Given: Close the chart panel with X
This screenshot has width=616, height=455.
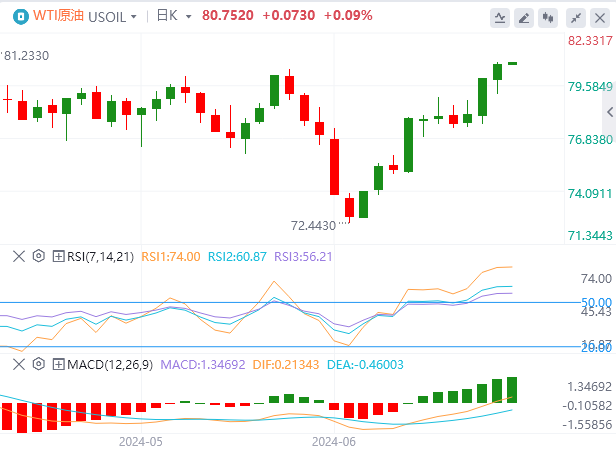Looking at the screenshot, I should 600,18.
